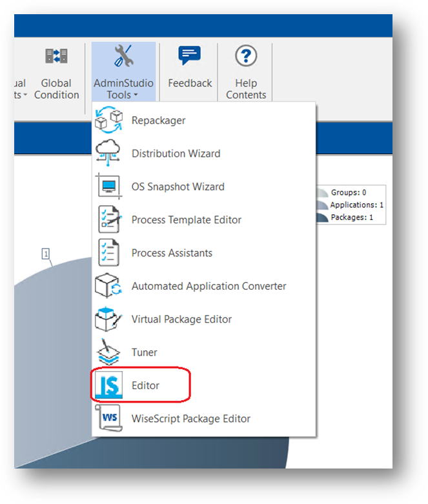Click the Packages: 1 legend entry
This screenshot has width=428, height=504.
[352, 217]
